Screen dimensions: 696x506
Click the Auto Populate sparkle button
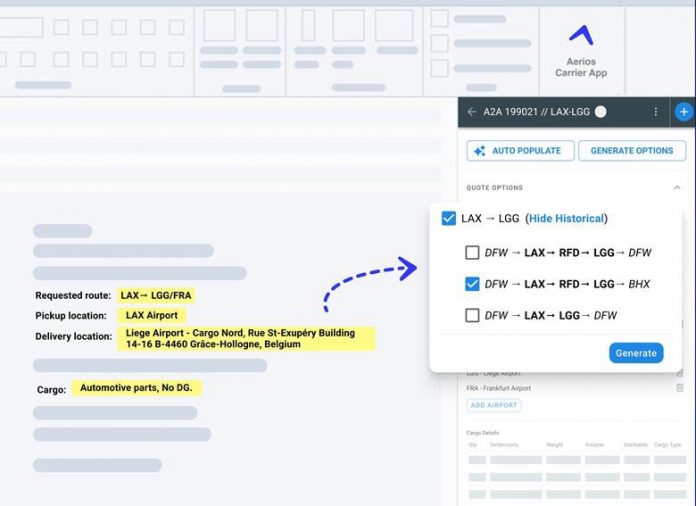pyautogui.click(x=520, y=150)
